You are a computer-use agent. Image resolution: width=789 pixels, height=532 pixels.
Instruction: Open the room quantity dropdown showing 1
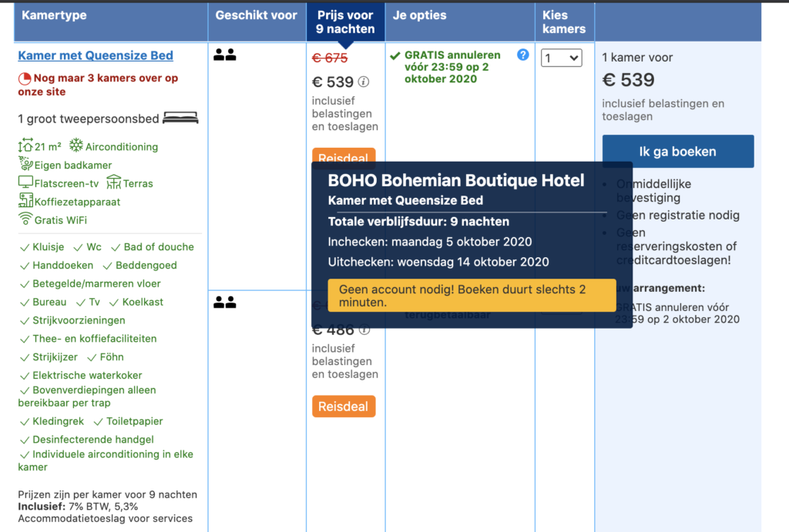click(562, 58)
